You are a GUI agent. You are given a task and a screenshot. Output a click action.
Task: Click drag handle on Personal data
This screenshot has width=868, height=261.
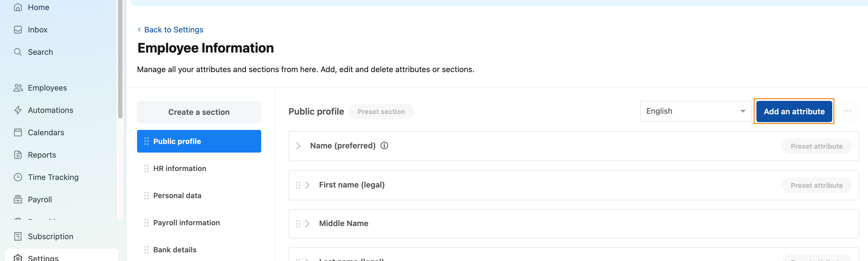(x=146, y=196)
